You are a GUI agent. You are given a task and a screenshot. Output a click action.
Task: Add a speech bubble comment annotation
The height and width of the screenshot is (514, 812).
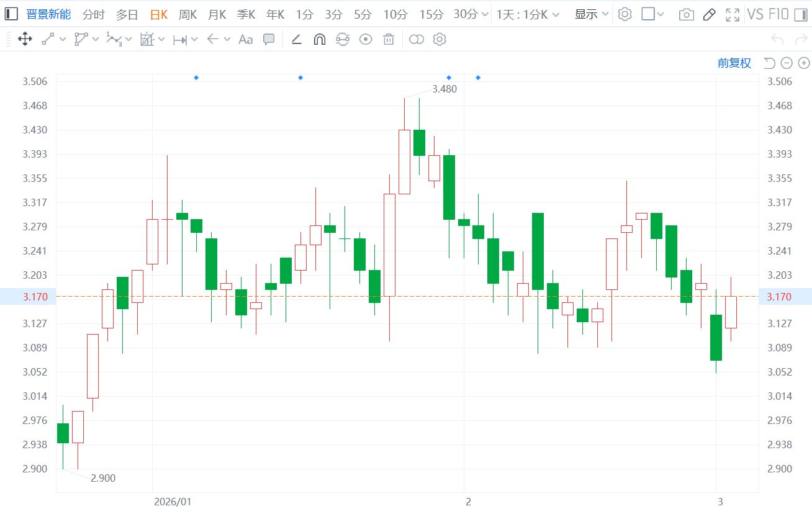pyautogui.click(x=269, y=40)
